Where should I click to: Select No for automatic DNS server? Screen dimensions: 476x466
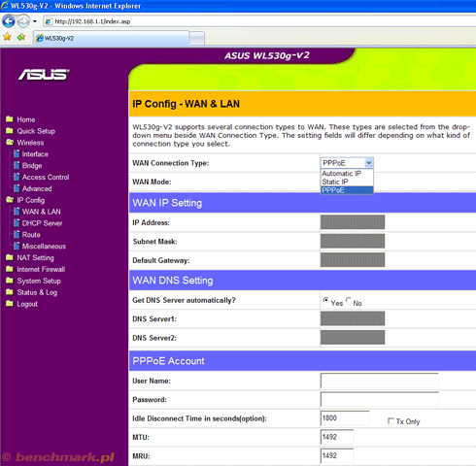pyautogui.click(x=349, y=300)
